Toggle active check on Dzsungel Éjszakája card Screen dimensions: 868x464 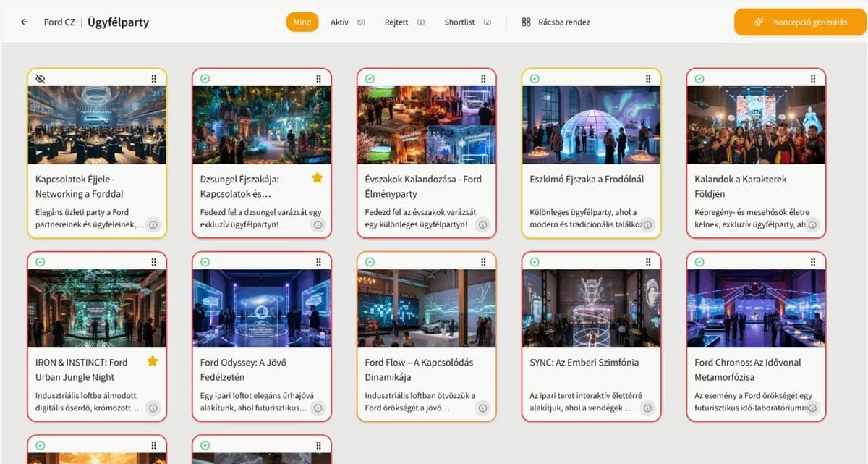tap(205, 78)
